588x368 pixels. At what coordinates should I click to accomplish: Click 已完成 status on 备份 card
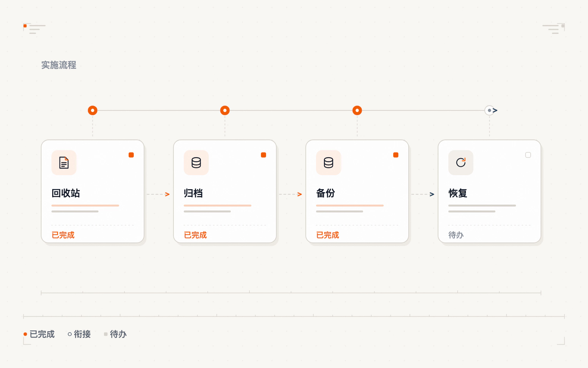(328, 235)
